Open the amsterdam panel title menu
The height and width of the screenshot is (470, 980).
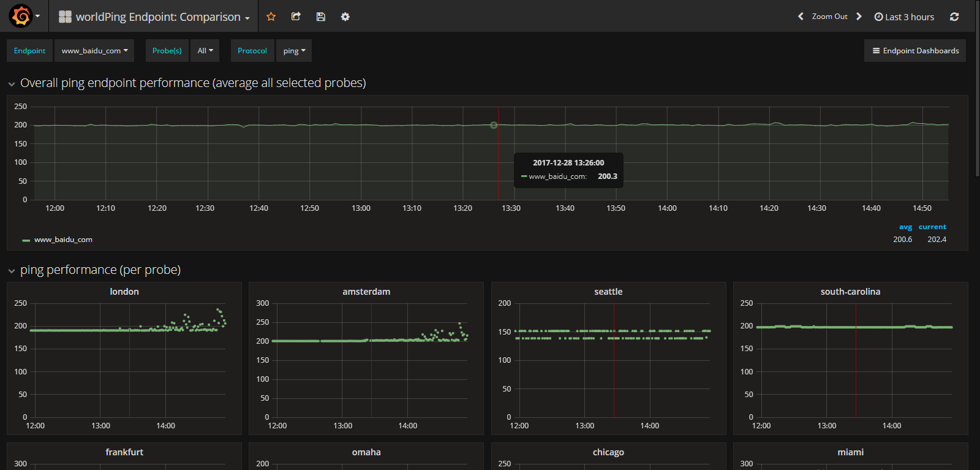click(366, 292)
